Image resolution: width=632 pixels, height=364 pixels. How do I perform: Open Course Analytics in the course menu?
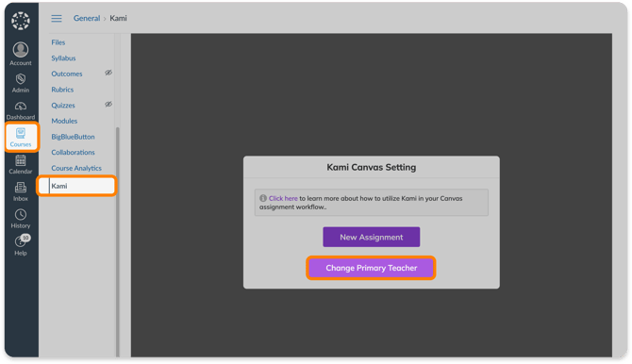coord(76,168)
